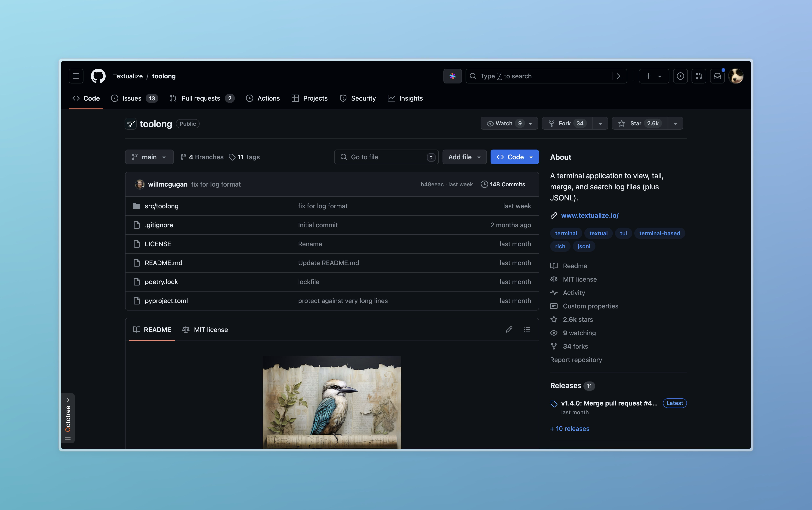The image size is (812, 510).
Task: Select the MIT license tab
Action: 205,330
